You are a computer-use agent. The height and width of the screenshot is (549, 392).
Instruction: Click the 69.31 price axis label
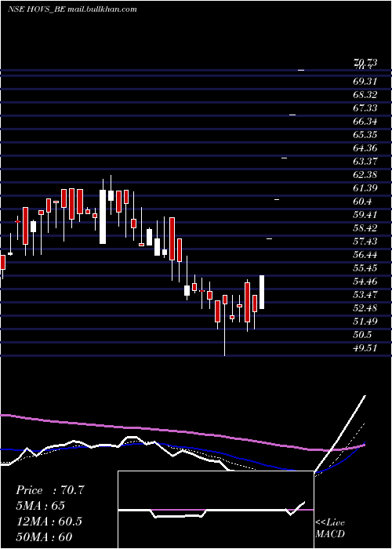point(365,82)
